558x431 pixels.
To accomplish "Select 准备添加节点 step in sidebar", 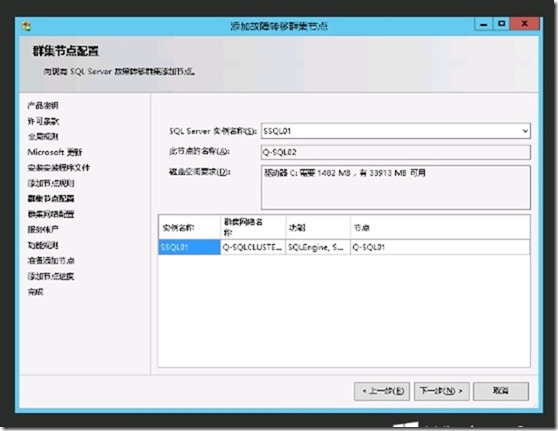I will tap(51, 261).
